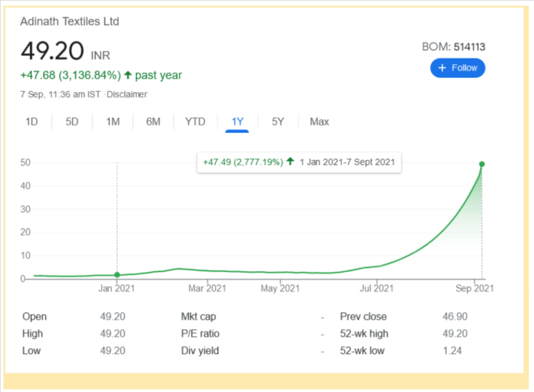Show the 6M chart range
534x392 pixels.
[x=153, y=122]
